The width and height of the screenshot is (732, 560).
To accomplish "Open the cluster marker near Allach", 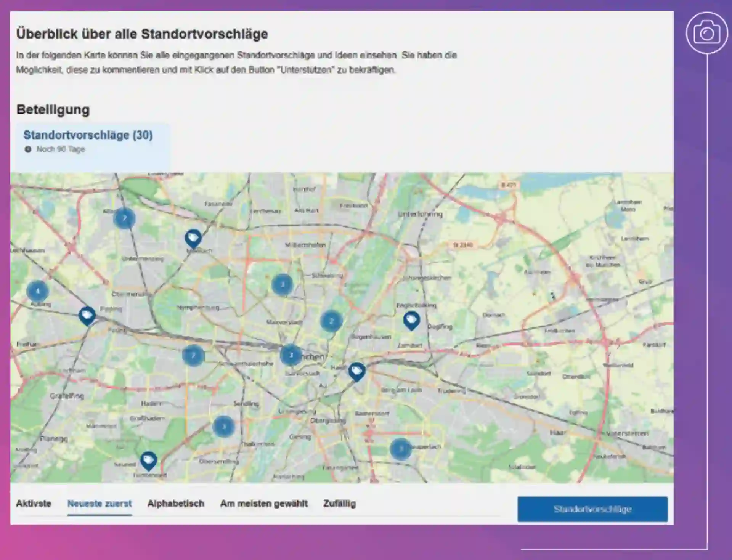I will (124, 218).
